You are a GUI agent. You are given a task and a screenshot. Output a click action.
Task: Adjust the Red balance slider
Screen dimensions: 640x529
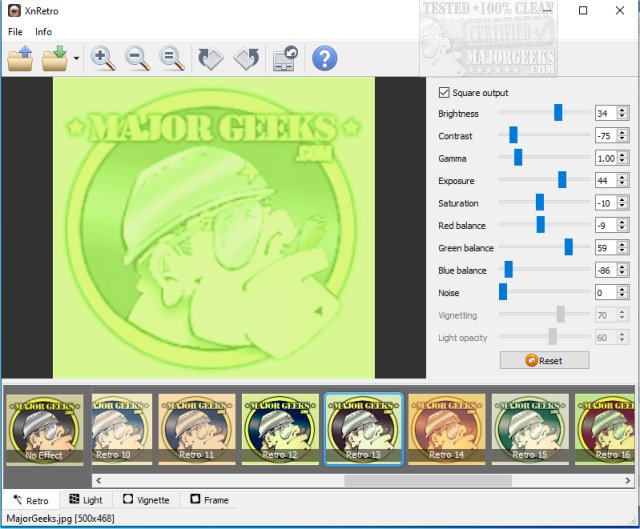click(x=540, y=224)
